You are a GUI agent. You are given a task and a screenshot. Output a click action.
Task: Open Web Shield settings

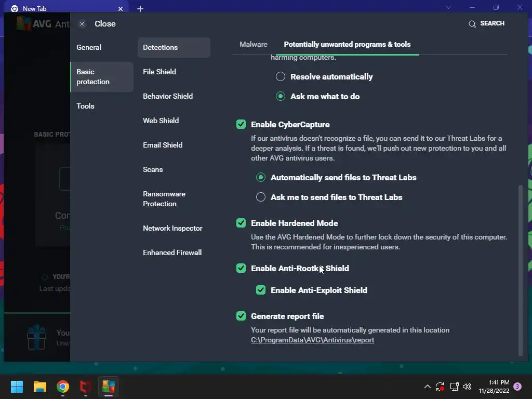click(161, 121)
